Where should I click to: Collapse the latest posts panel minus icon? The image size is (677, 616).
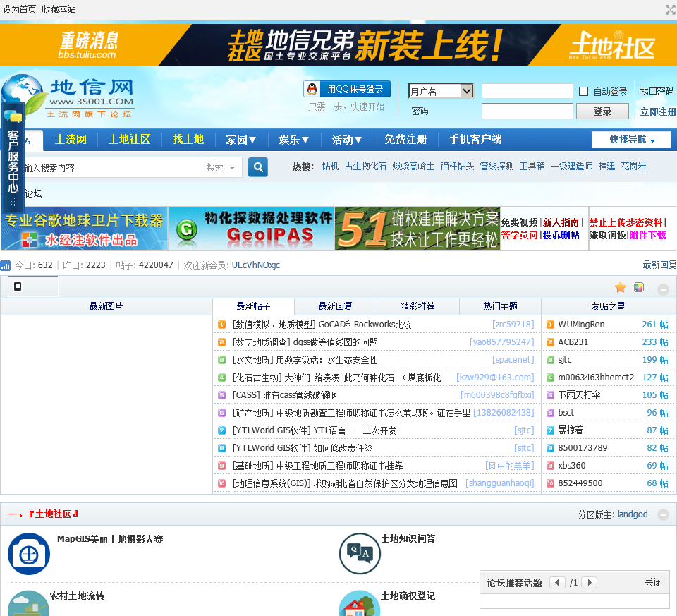[x=663, y=289]
